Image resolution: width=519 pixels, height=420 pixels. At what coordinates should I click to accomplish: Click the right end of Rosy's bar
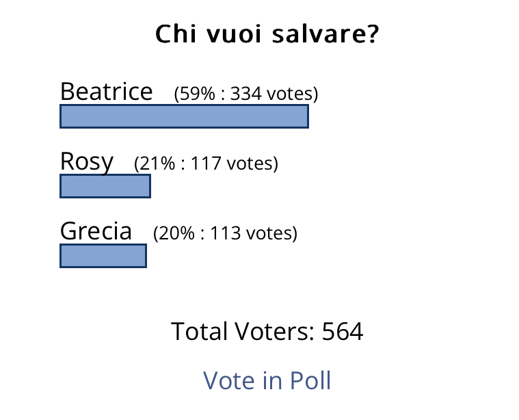(148, 186)
